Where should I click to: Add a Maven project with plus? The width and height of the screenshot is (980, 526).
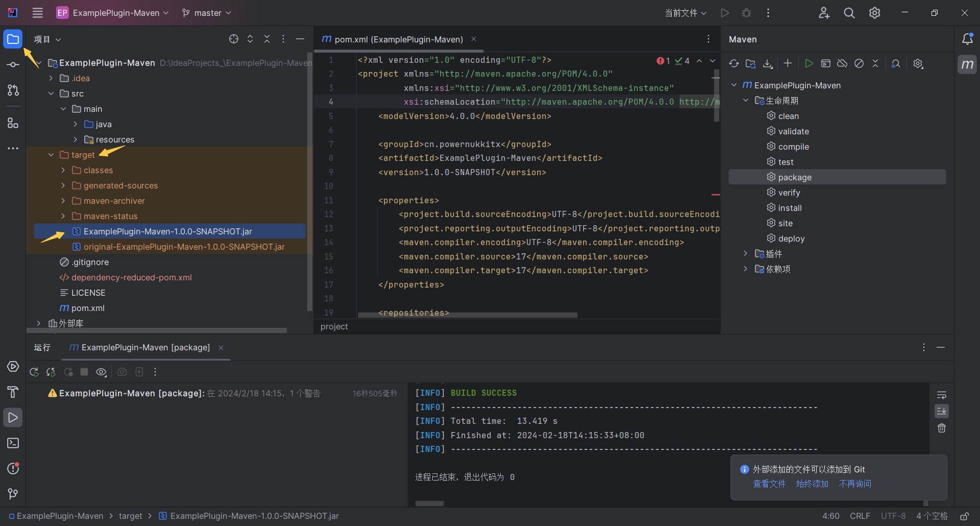788,63
